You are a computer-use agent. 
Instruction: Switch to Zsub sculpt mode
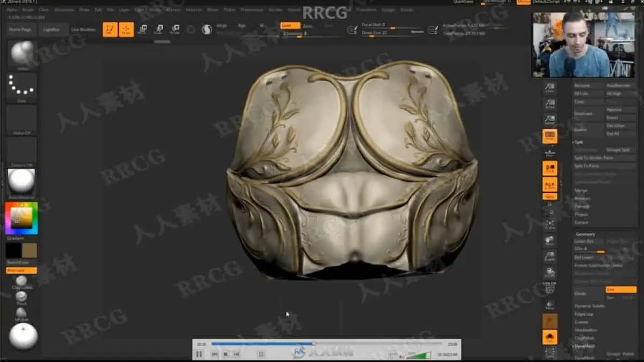308,25
